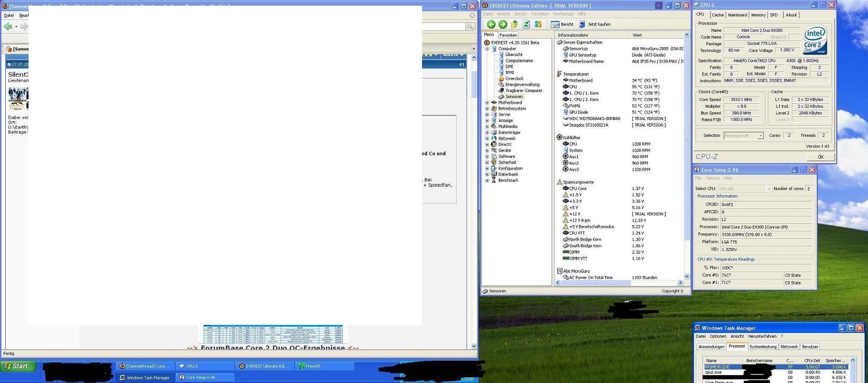Expand the Benchmark node in EVEREST tree

click(487, 181)
